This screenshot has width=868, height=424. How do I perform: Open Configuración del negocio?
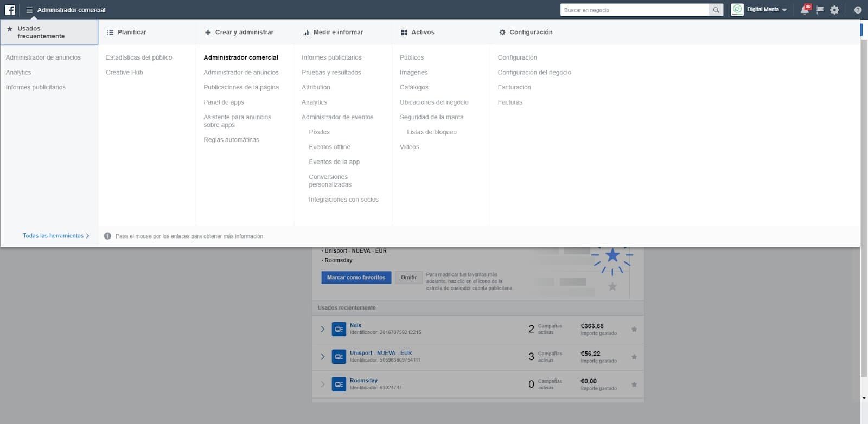tap(534, 72)
